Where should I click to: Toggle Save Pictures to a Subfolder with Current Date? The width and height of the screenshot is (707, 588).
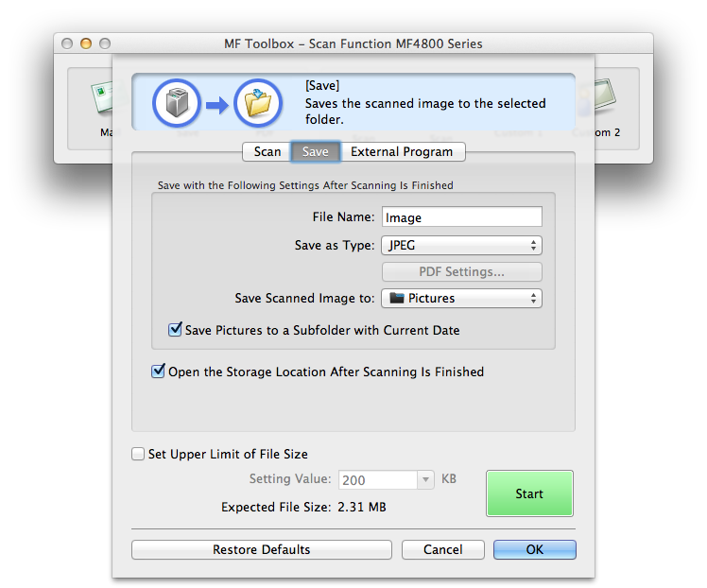tap(175, 330)
